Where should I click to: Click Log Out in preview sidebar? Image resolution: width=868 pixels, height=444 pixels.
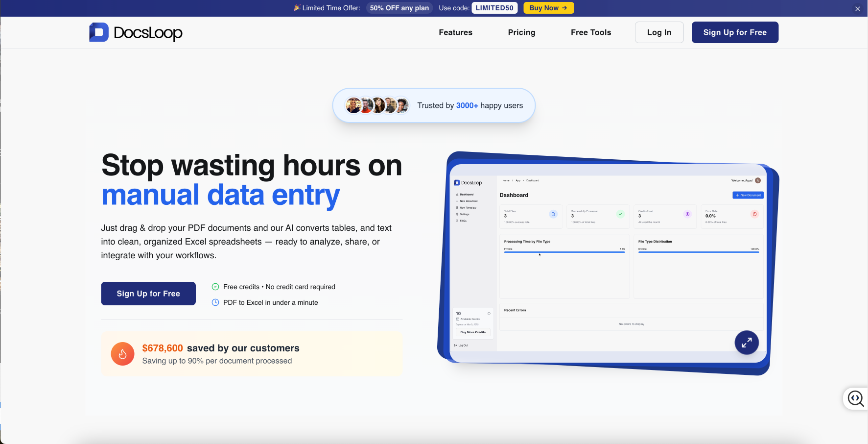pyautogui.click(x=461, y=345)
